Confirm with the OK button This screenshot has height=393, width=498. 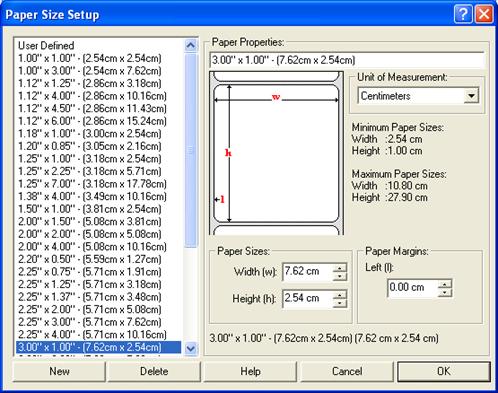(x=444, y=371)
